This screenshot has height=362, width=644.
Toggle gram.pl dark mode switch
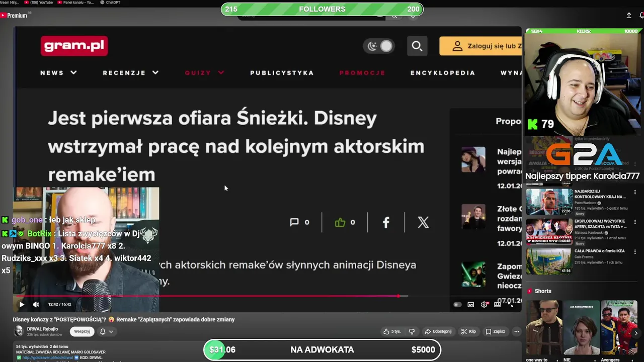(380, 46)
